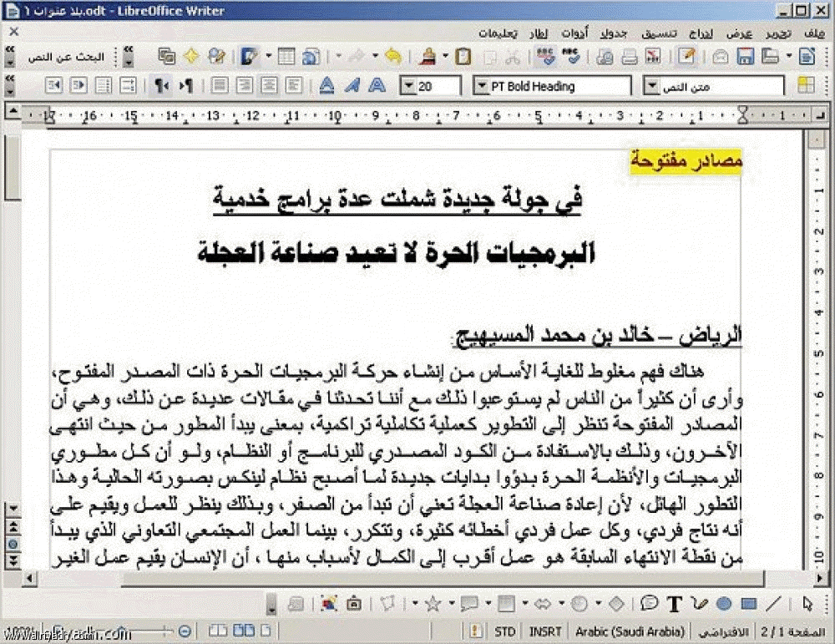Open the عرض (View) menu
835x644 pixels.
pos(740,33)
